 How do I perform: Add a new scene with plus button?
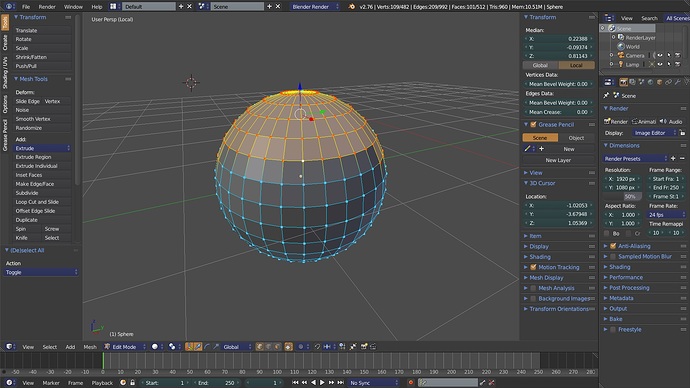coord(269,7)
